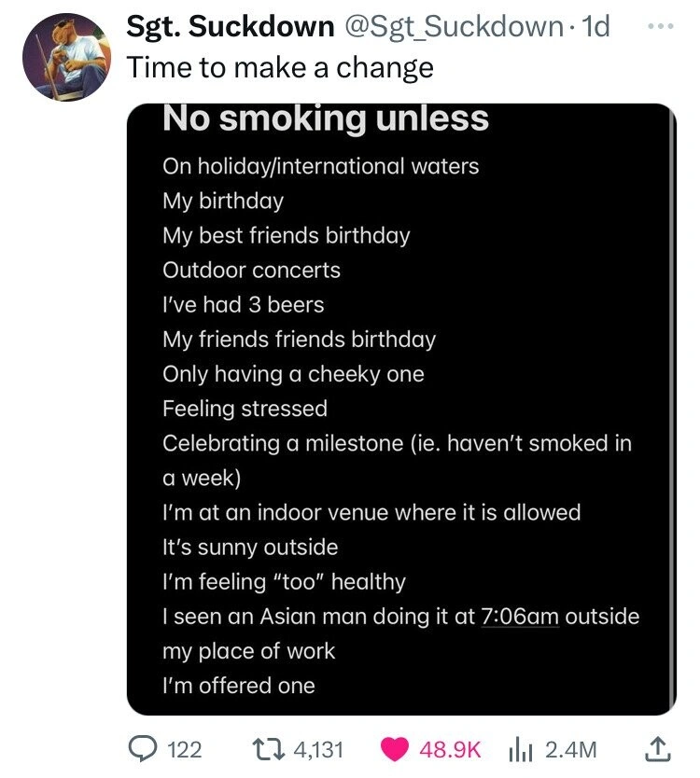The height and width of the screenshot is (778, 700).
Task: Click the "No smoking unless" heading in image
Action: pos(326,119)
